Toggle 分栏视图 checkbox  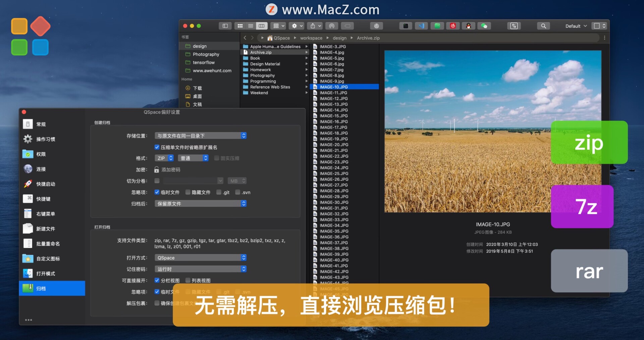[x=157, y=280]
